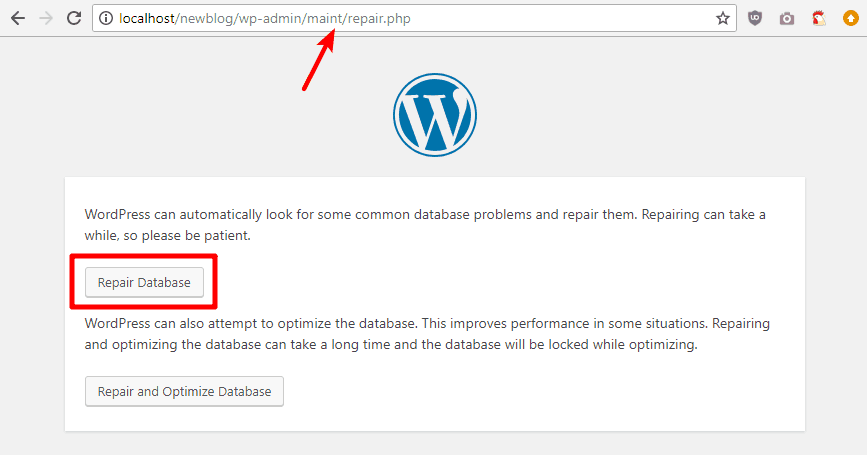This screenshot has height=455, width=867.
Task: Go back with the browser back arrow
Action: pyautogui.click(x=18, y=18)
